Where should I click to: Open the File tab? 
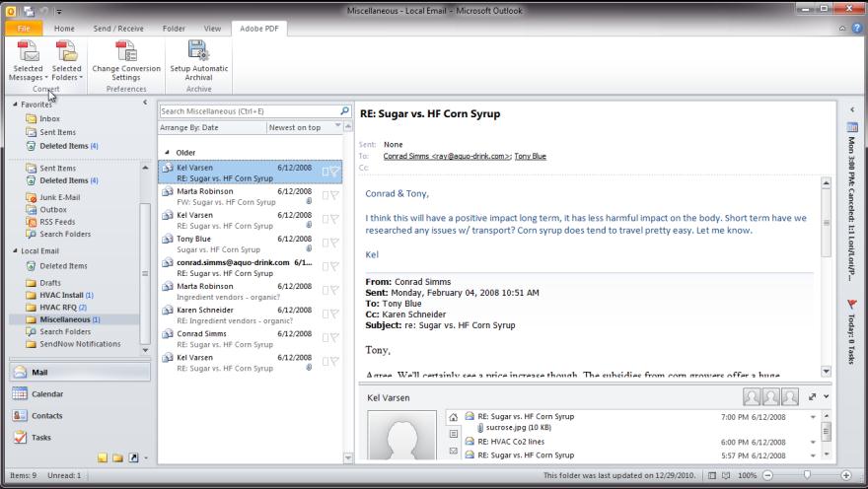pos(24,29)
